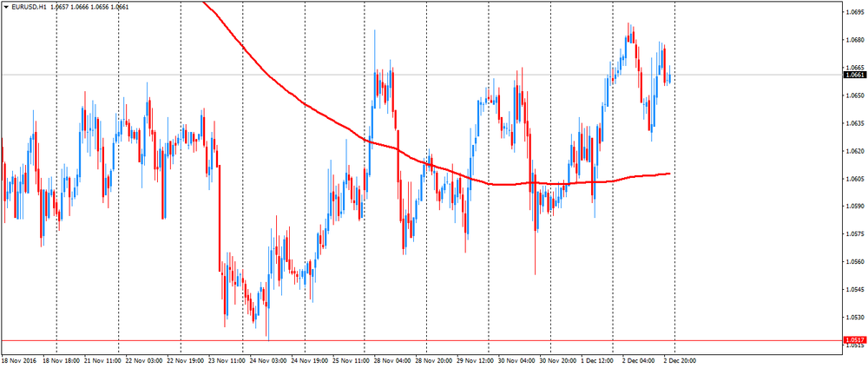The width and height of the screenshot is (868, 368).
Task: Click the 28 Nov 20:00 time label
Action: 435,359
